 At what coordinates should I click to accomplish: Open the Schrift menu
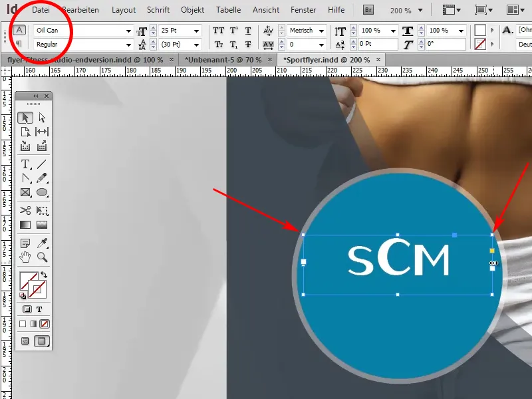tap(158, 10)
